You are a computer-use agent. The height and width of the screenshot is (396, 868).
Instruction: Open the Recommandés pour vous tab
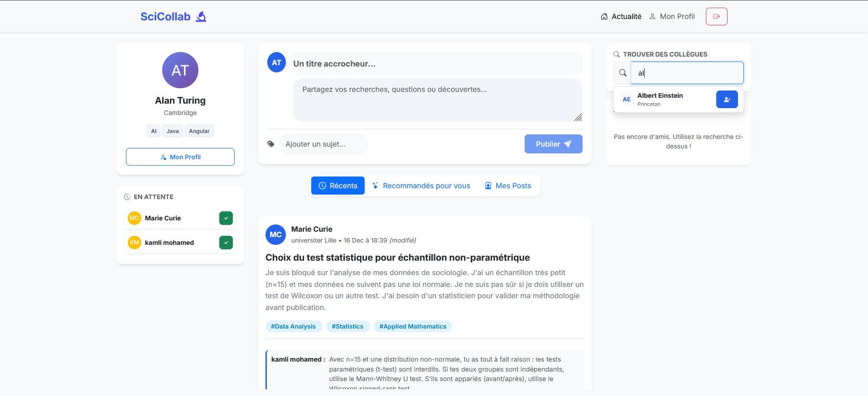(421, 186)
